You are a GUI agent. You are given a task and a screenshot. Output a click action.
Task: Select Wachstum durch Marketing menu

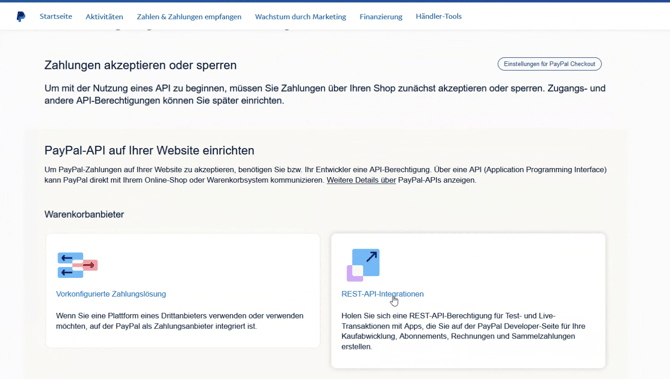tap(300, 17)
